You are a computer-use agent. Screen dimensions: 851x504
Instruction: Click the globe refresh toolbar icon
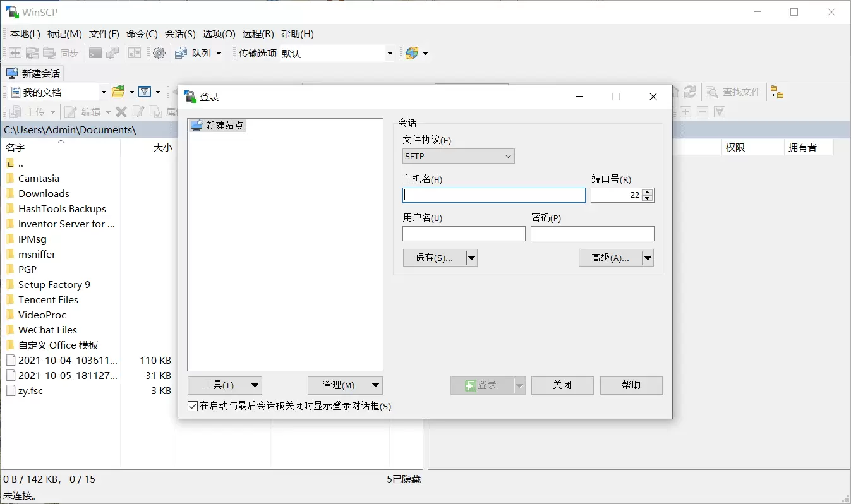click(x=412, y=54)
